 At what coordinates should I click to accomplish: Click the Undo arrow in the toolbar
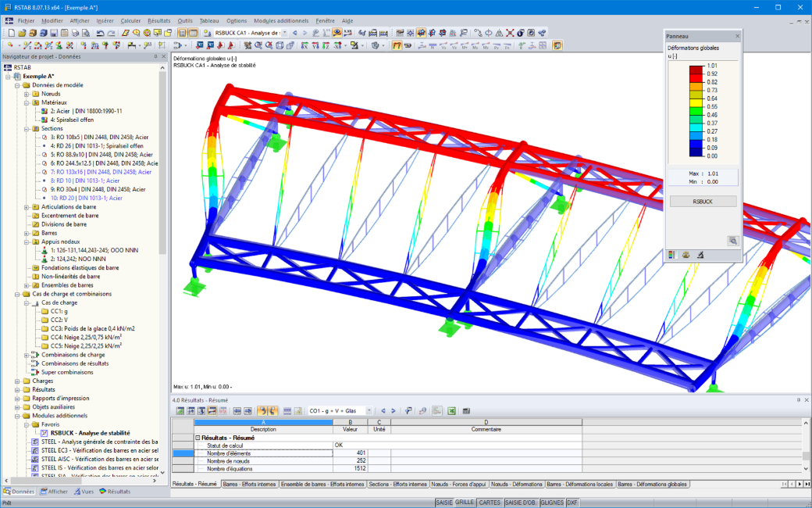point(101,33)
